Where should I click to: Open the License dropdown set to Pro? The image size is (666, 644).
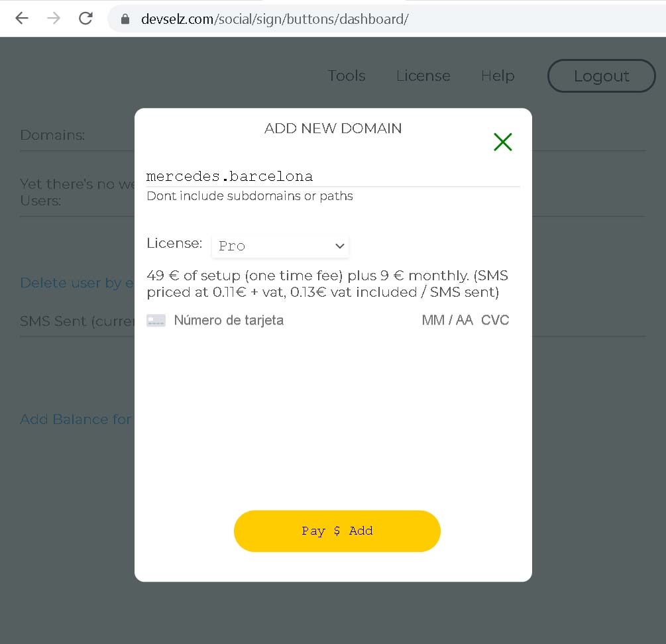[x=280, y=246]
